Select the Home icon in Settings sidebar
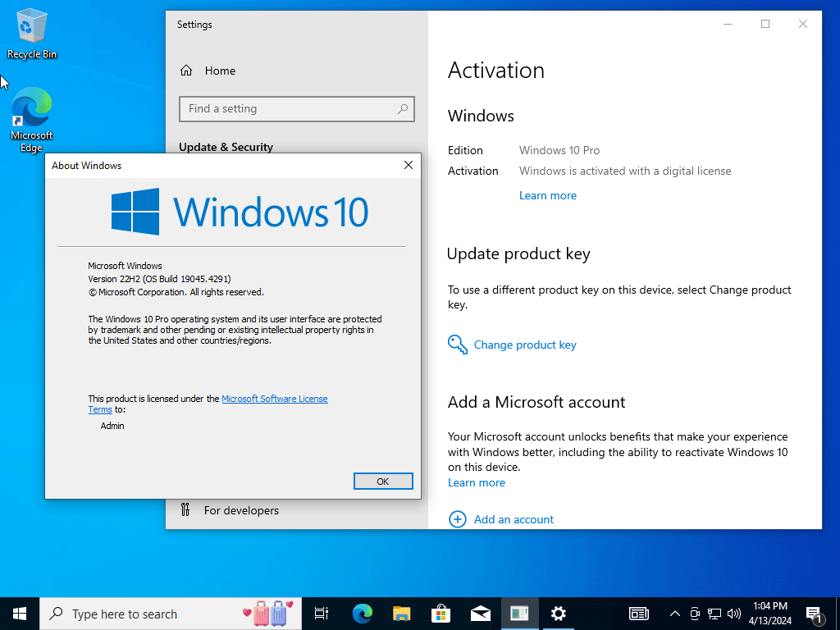The width and height of the screenshot is (840, 630). tap(185, 71)
